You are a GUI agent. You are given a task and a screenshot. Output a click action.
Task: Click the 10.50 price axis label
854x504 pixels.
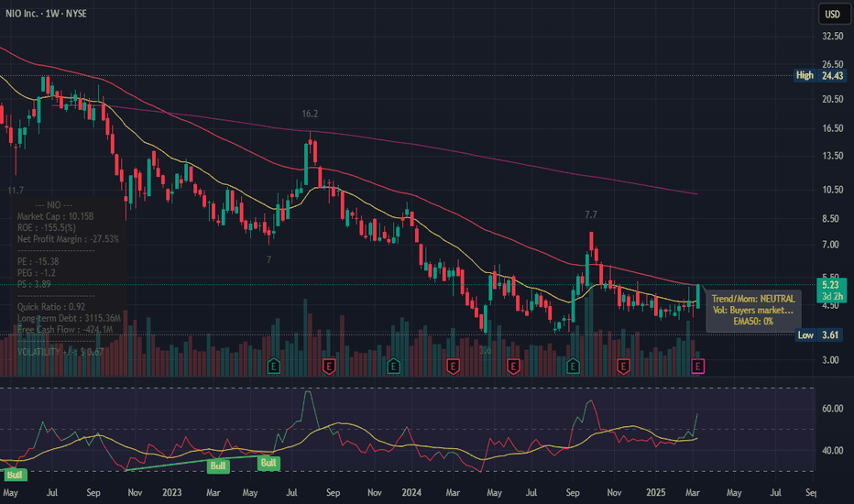833,190
